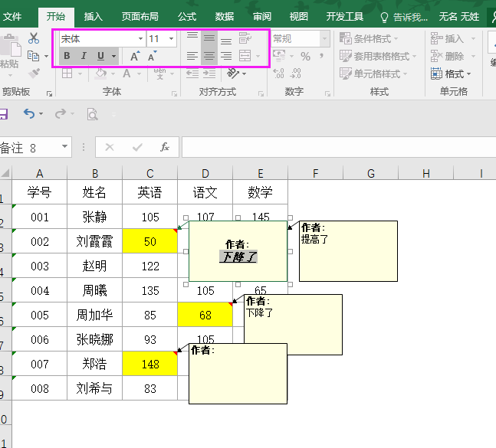Click the Paste clipboard icon
The image size is (496, 448).
tap(11, 45)
